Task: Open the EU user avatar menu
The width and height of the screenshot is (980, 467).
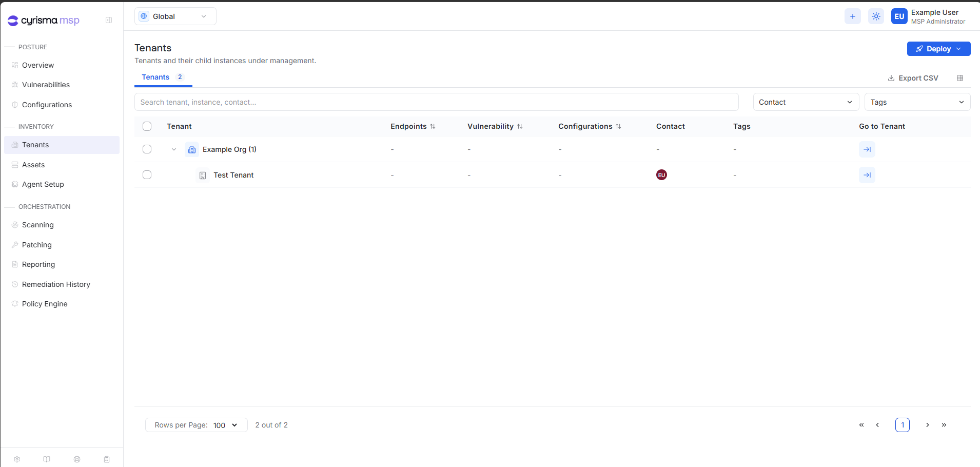Action: point(899,16)
